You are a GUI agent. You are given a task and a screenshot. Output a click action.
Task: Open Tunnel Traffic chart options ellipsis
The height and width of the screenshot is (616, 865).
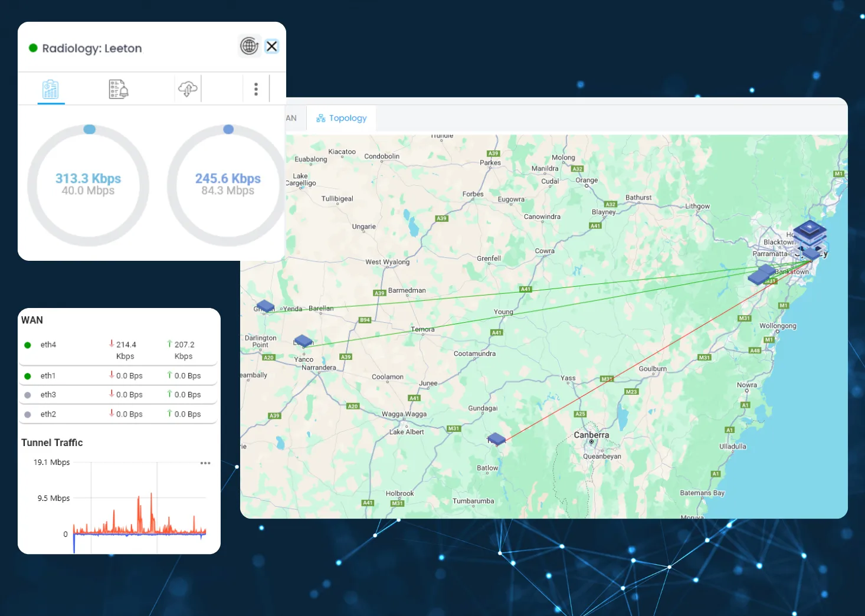point(205,463)
